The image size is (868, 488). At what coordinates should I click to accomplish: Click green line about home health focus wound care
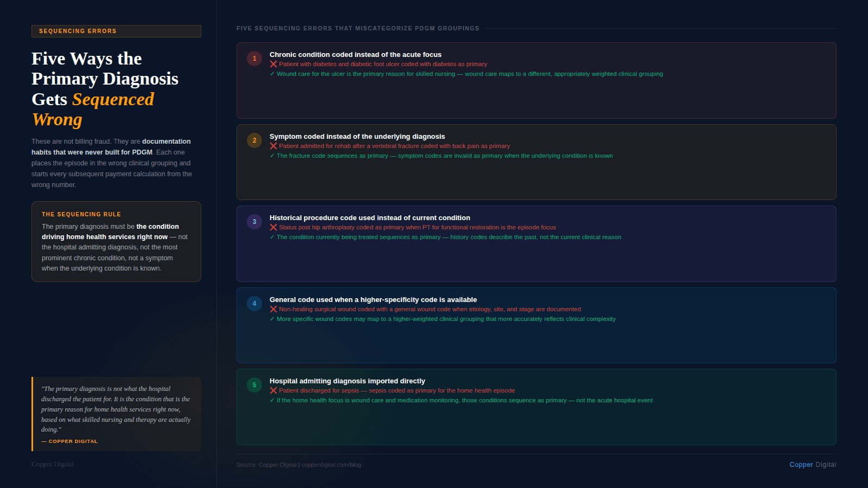461,400
